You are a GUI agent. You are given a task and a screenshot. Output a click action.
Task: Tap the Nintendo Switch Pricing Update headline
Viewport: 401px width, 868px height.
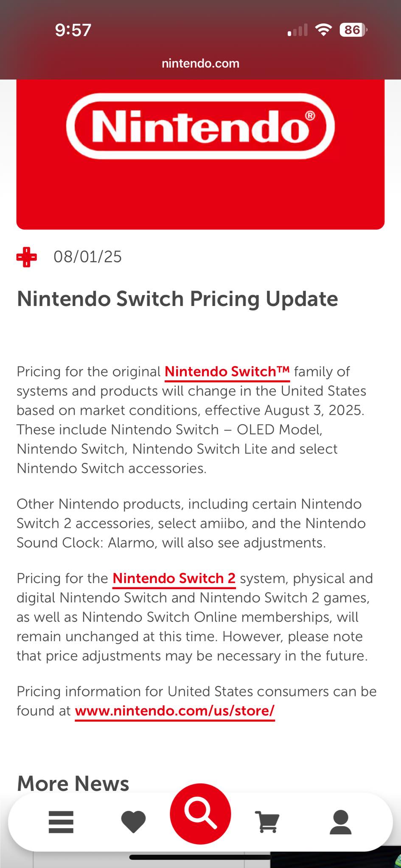[x=177, y=299]
